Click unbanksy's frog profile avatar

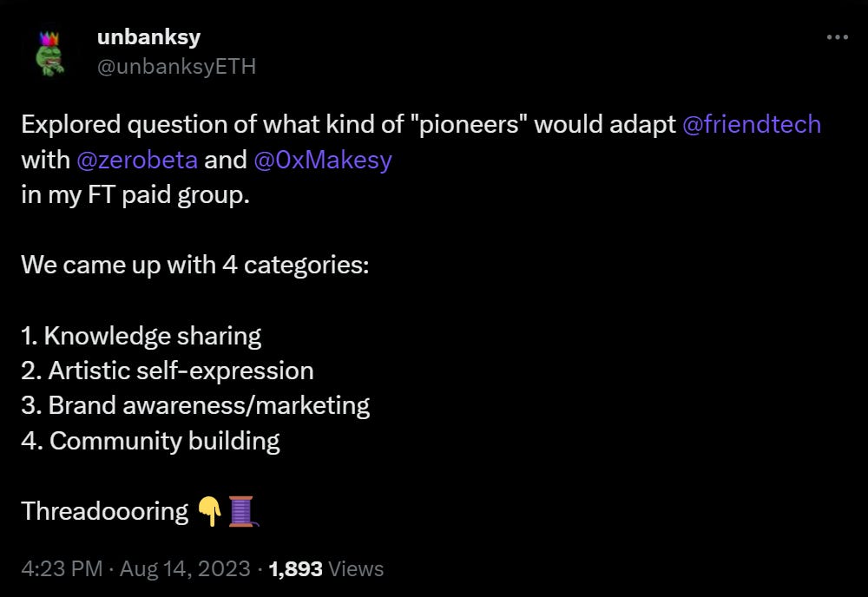51,52
